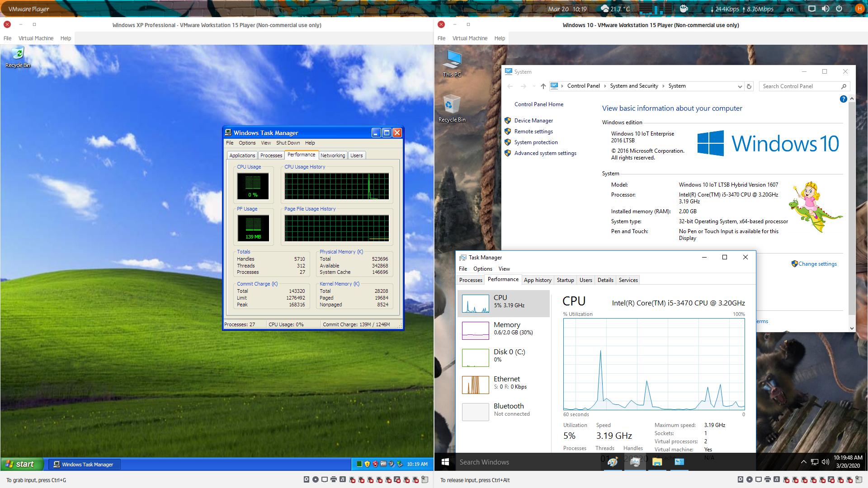Open message log icon in Windows 10 VM status bar
The height and width of the screenshot is (488, 868).
point(859,479)
